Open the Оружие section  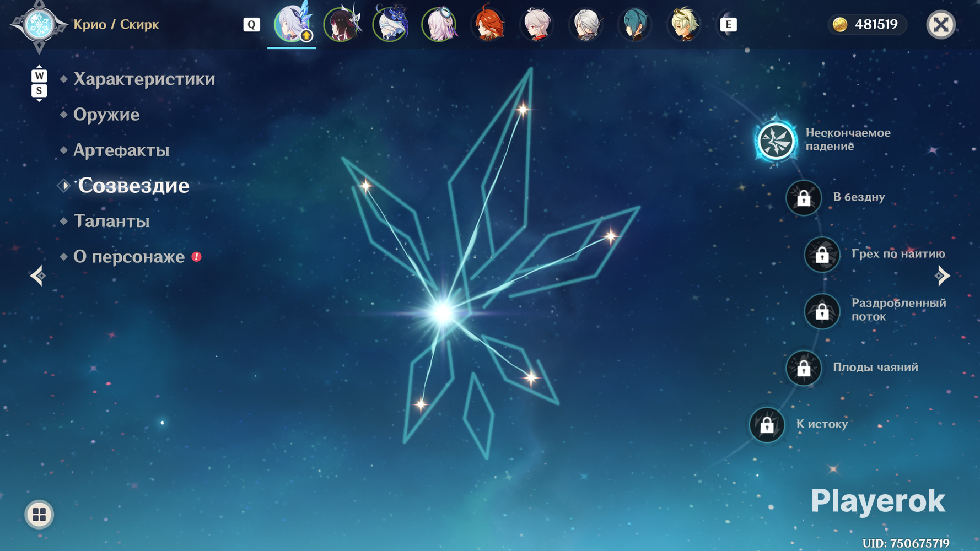pos(106,115)
